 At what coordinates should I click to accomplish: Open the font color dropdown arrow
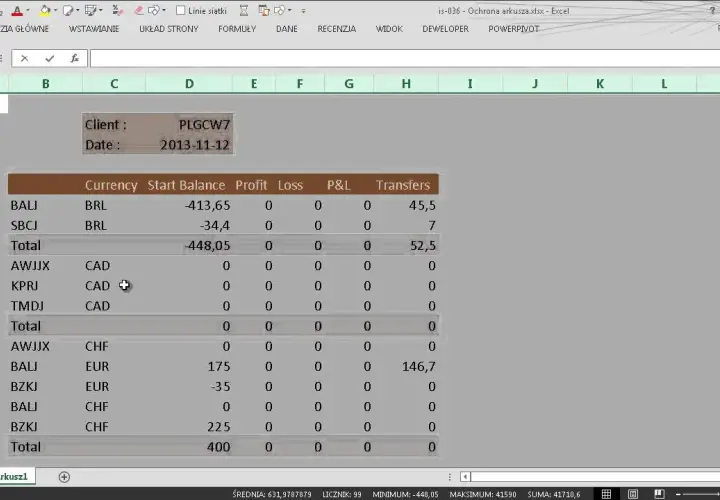pyautogui.click(x=28, y=10)
